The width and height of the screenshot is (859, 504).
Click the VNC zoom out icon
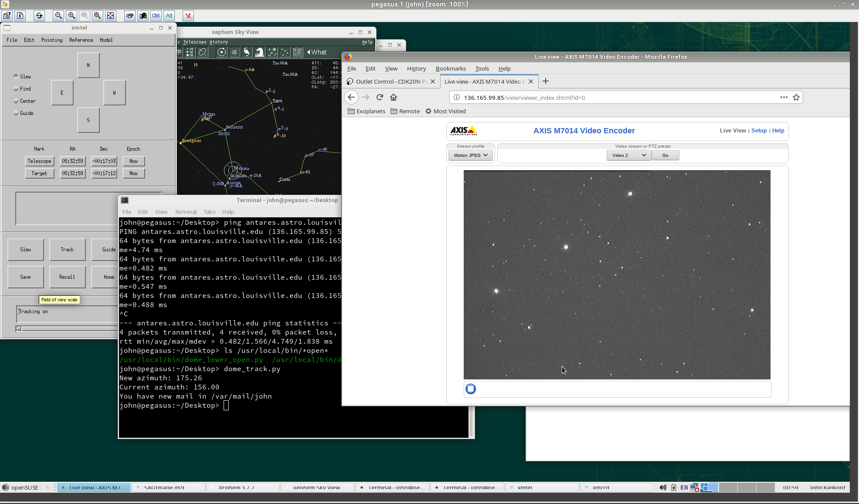pyautogui.click(x=58, y=16)
